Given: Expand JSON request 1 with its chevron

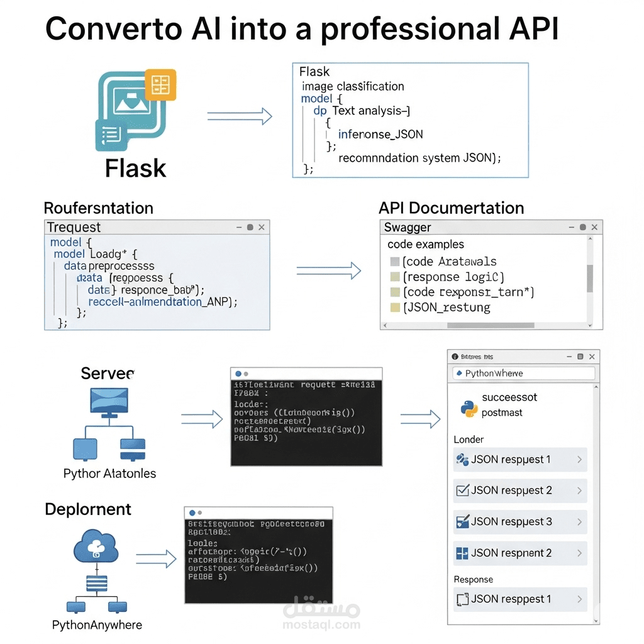Looking at the screenshot, I should [579, 460].
